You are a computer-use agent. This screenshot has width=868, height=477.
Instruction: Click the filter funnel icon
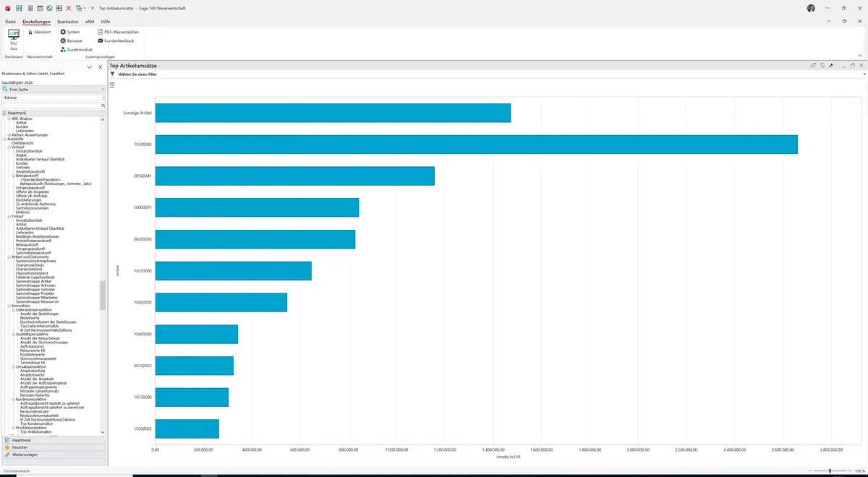pyautogui.click(x=112, y=74)
